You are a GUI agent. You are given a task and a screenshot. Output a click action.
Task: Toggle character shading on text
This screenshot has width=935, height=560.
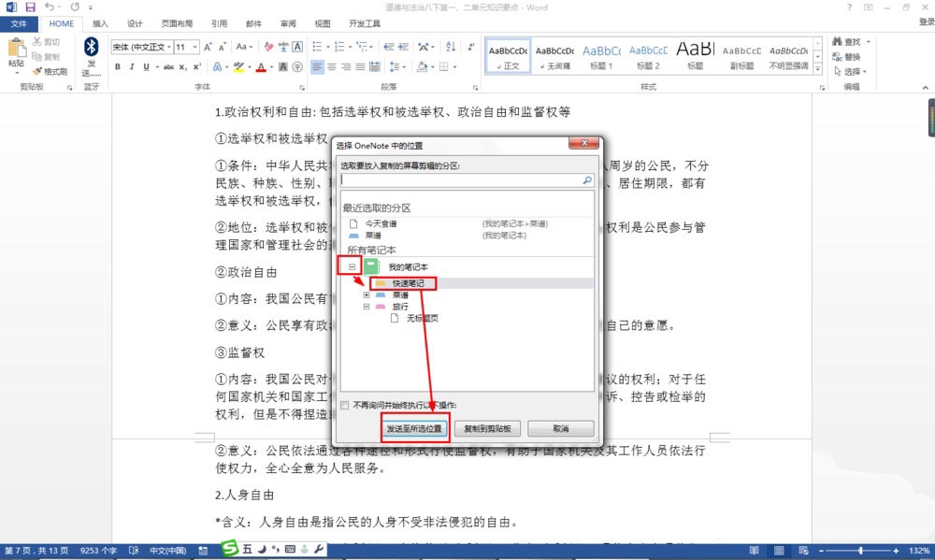pos(283,66)
